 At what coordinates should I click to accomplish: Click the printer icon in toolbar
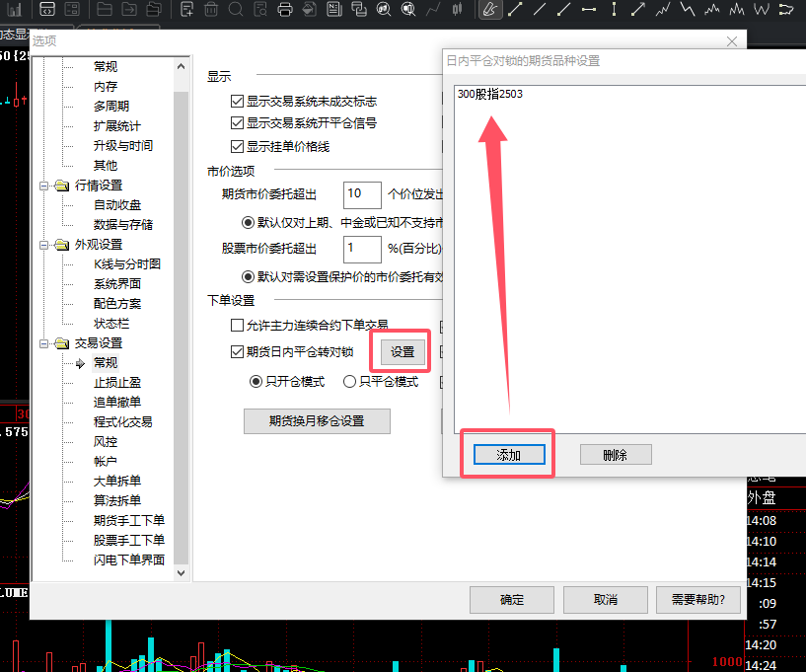(285, 9)
